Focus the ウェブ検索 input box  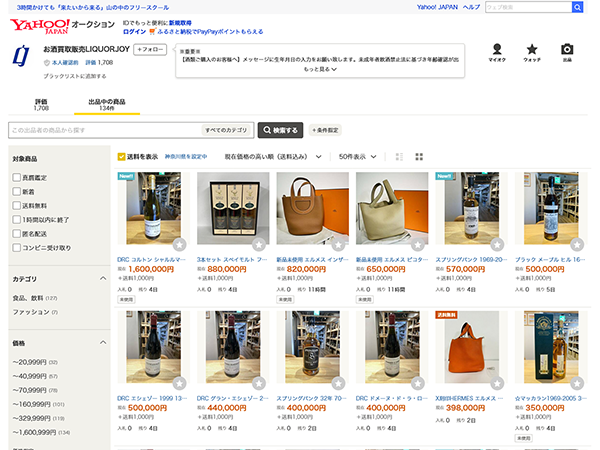pos(529,7)
